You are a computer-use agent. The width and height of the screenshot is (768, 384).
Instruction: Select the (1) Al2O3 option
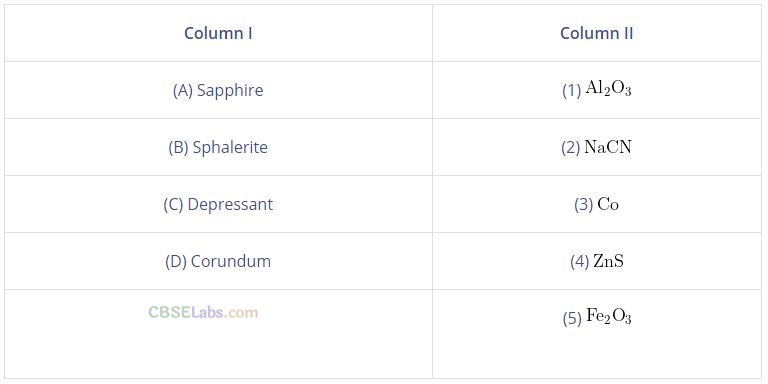[597, 90]
